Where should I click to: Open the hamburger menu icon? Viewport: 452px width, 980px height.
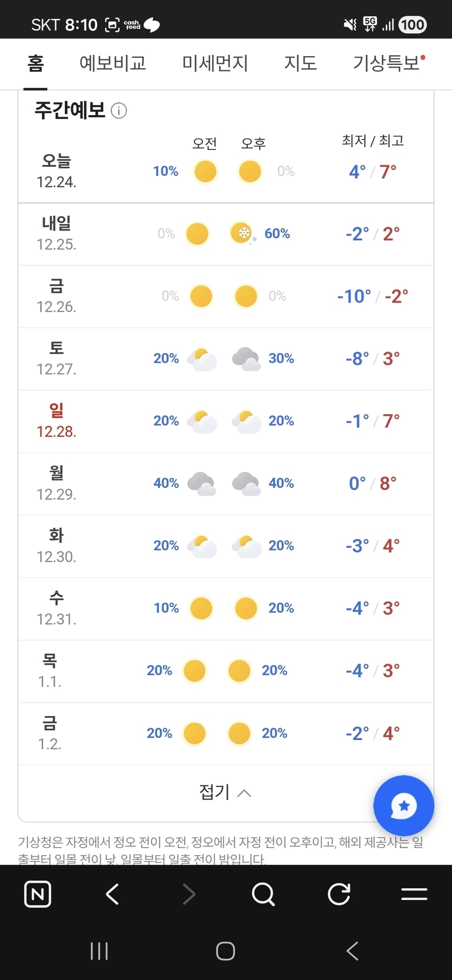coord(414,894)
